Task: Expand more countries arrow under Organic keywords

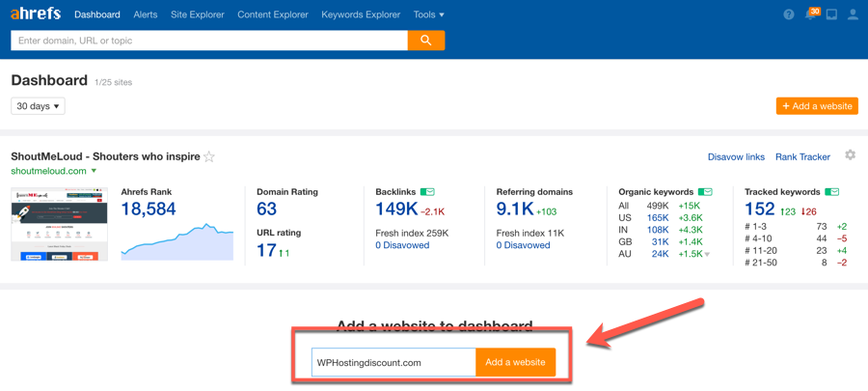Action: (707, 255)
